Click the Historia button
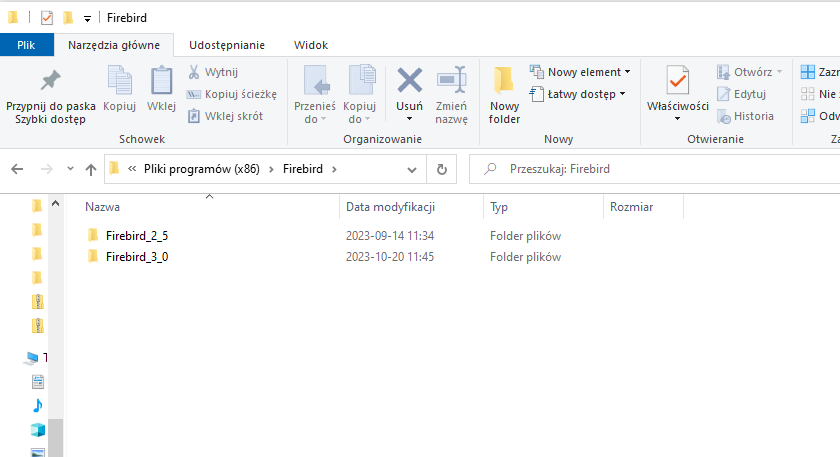The image size is (840, 457). point(746,116)
